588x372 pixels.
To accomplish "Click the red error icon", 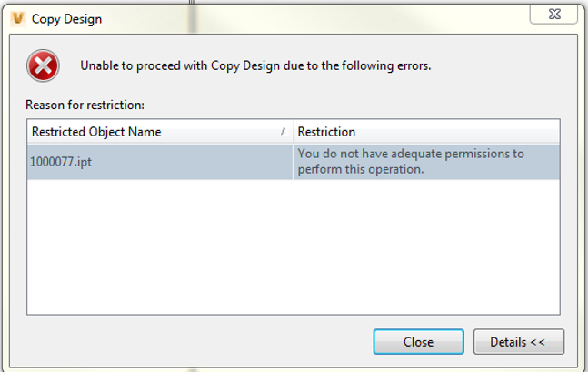I will tap(44, 65).
